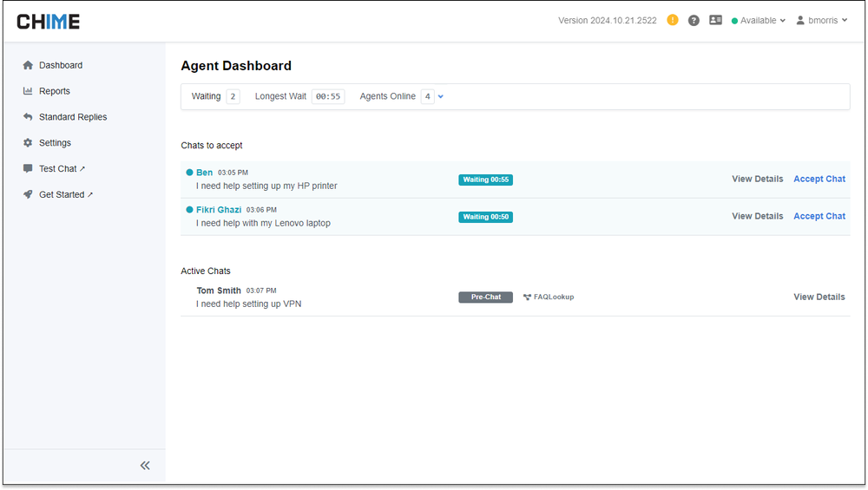Click the orange alert warning icon
Viewport: 868px width, 490px height.
[673, 21]
